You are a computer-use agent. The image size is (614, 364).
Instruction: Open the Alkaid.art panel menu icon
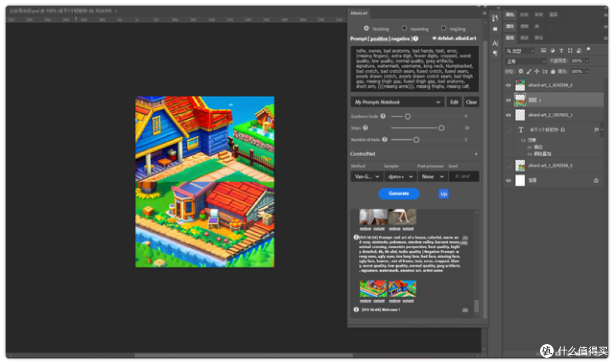(484, 13)
